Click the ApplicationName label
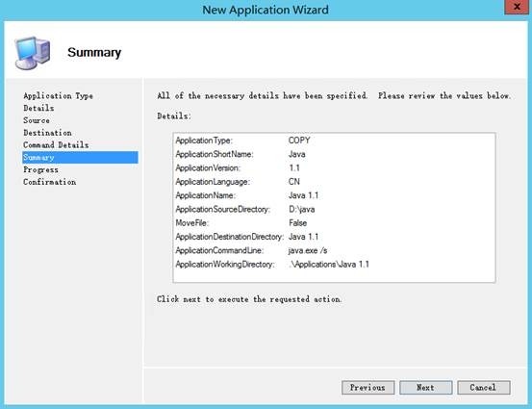 tap(205, 195)
